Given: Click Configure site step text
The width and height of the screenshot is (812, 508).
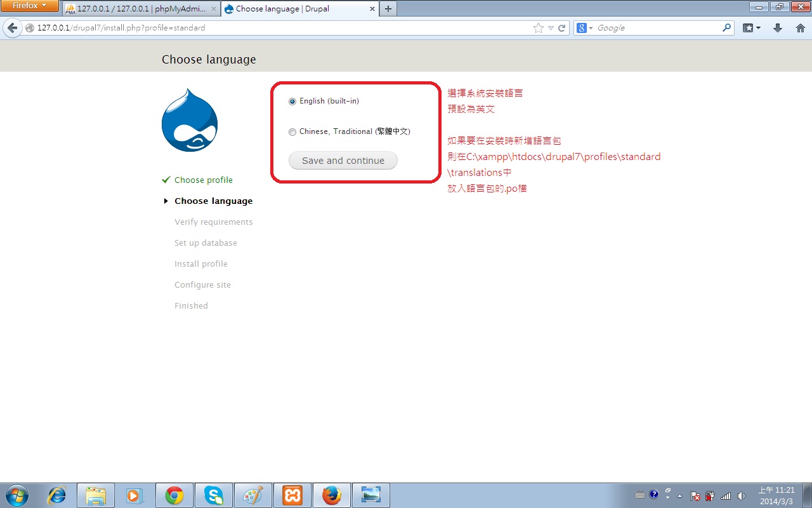Looking at the screenshot, I should click(x=202, y=285).
